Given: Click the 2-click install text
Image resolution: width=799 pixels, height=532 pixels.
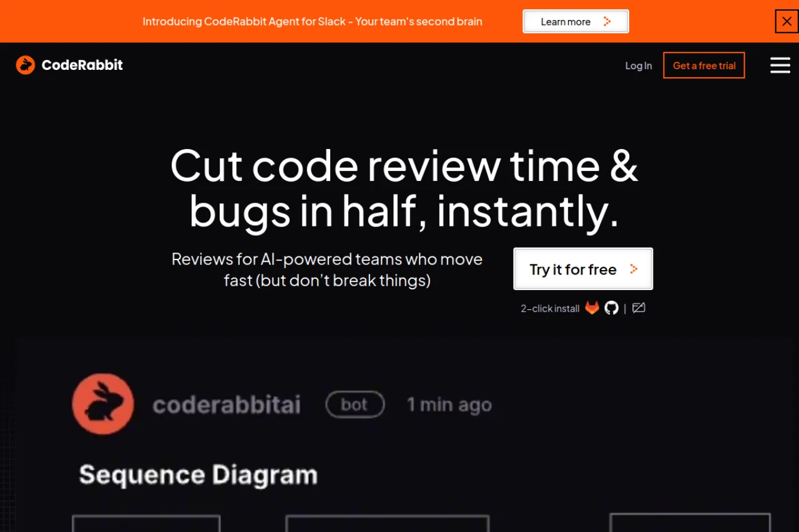Looking at the screenshot, I should point(550,308).
